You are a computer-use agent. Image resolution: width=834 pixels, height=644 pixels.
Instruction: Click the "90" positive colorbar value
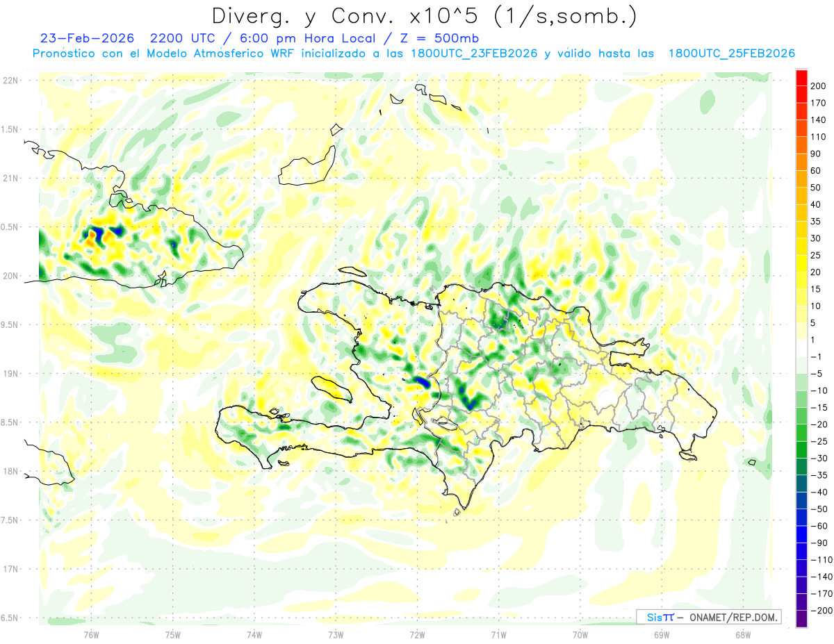pyautogui.click(x=816, y=154)
